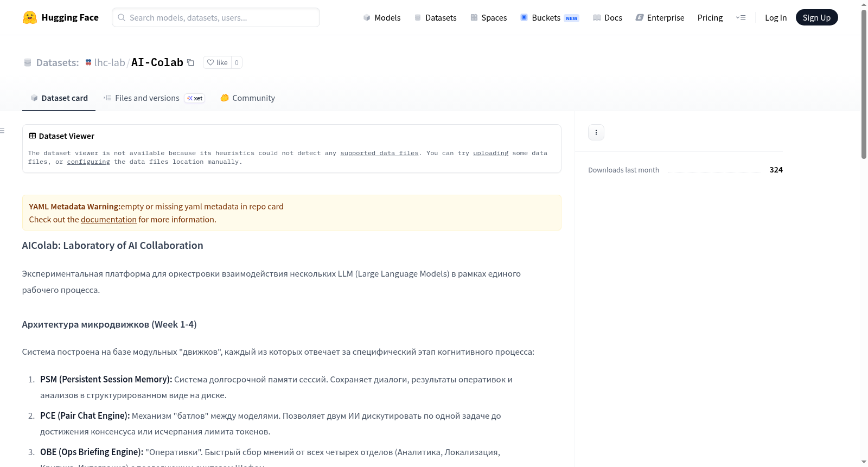Open the lhc-lab organization page
Image resolution: width=868 pixels, height=467 pixels.
pyautogui.click(x=110, y=62)
